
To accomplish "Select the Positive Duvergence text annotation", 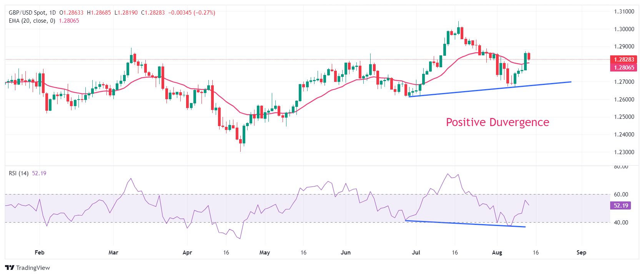I will point(497,122).
